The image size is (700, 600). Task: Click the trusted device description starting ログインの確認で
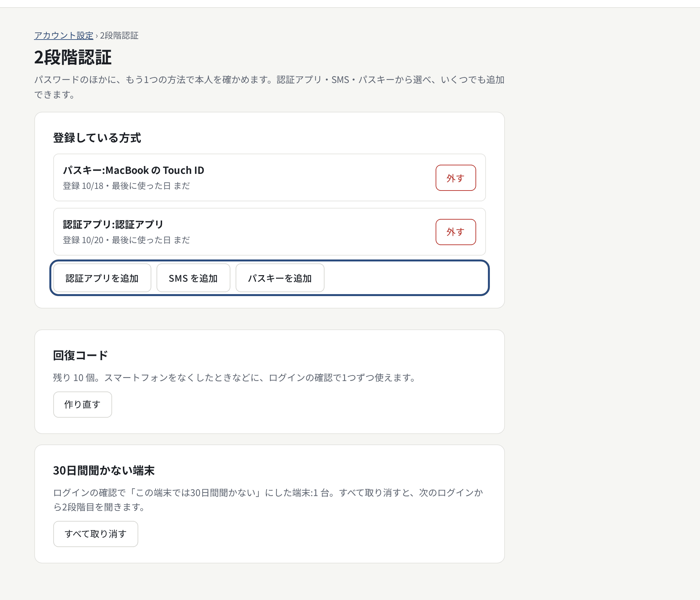tap(268, 500)
